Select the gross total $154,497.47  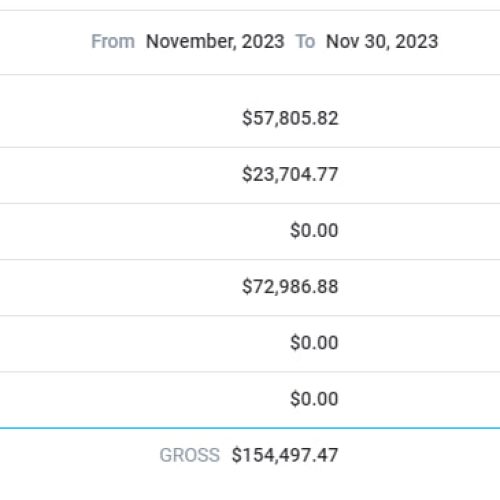pyautogui.click(x=285, y=455)
